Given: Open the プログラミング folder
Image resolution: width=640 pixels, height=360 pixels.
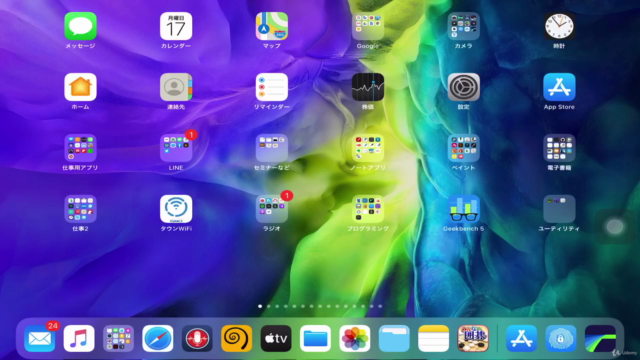Looking at the screenshot, I should 368,209.
